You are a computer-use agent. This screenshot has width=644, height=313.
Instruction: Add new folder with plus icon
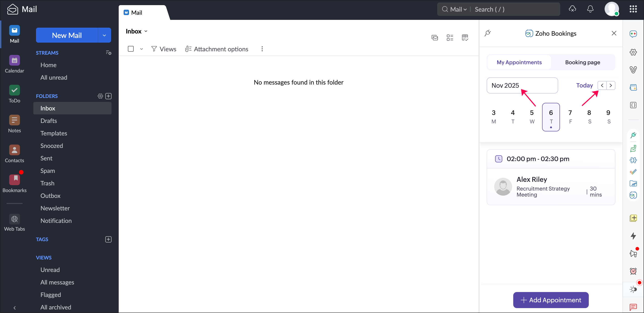[x=108, y=96]
